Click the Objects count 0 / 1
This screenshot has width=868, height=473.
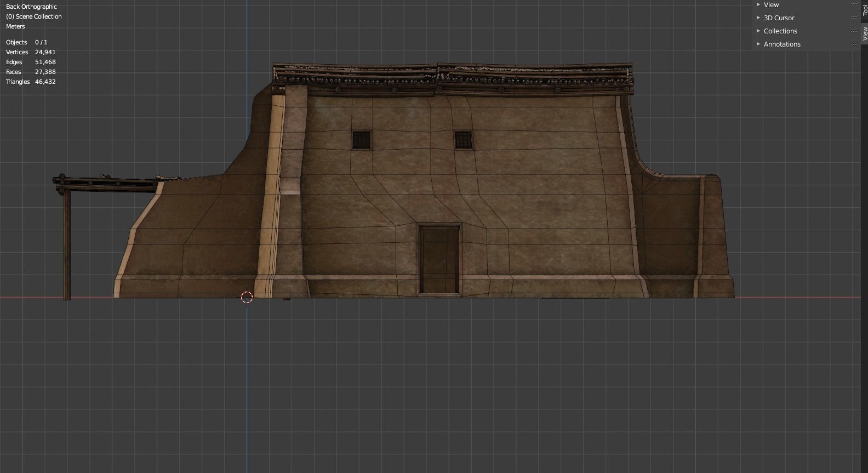coord(41,42)
